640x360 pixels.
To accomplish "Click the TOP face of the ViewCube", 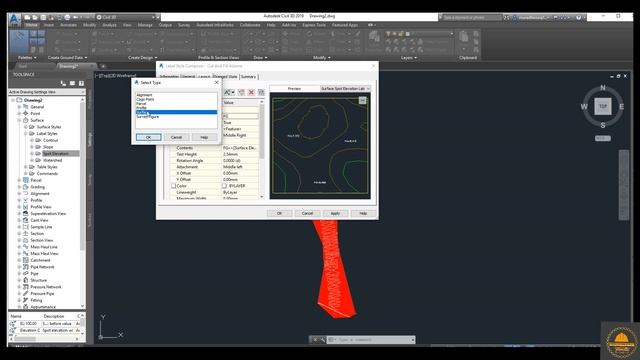I will (x=603, y=106).
